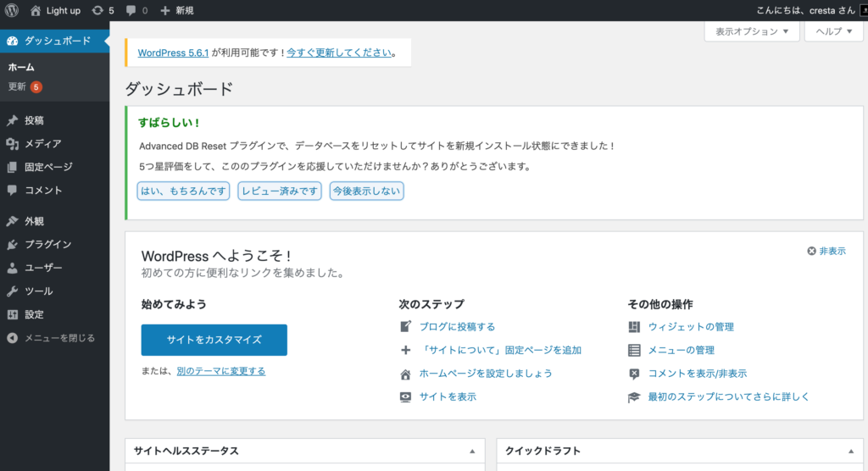Click the 外観 paintbrush icon
Viewport: 868px width, 471px height.
pos(12,221)
